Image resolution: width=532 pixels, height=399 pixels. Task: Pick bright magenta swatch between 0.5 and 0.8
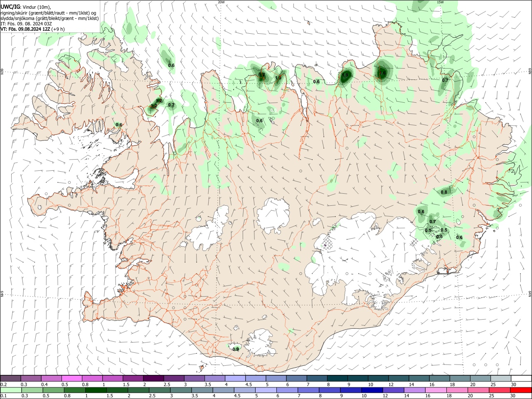point(71,378)
